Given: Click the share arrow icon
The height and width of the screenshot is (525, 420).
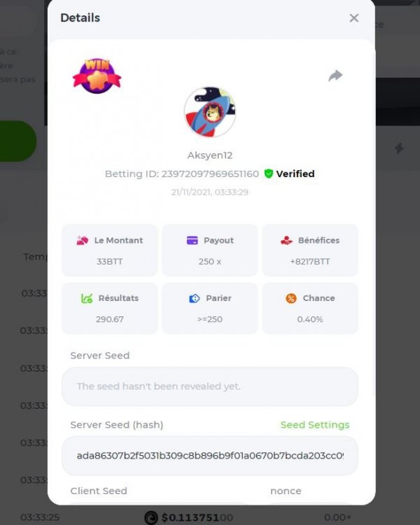Looking at the screenshot, I should pos(335,76).
